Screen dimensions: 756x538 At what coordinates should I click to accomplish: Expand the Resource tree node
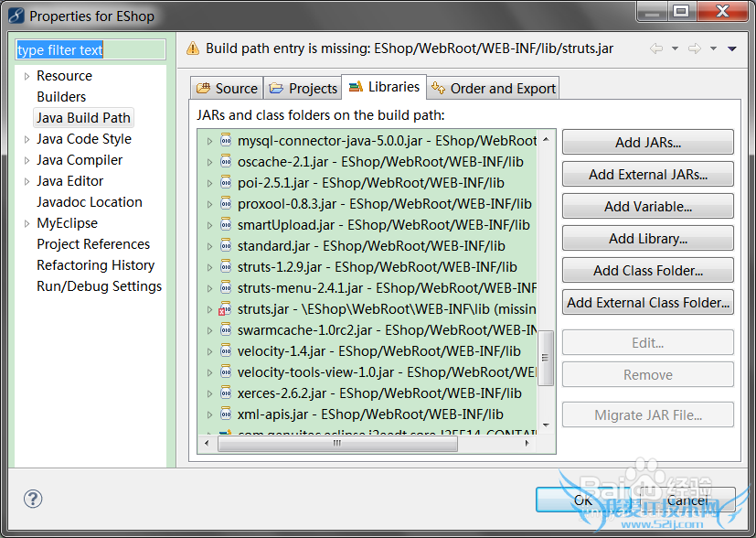27,76
